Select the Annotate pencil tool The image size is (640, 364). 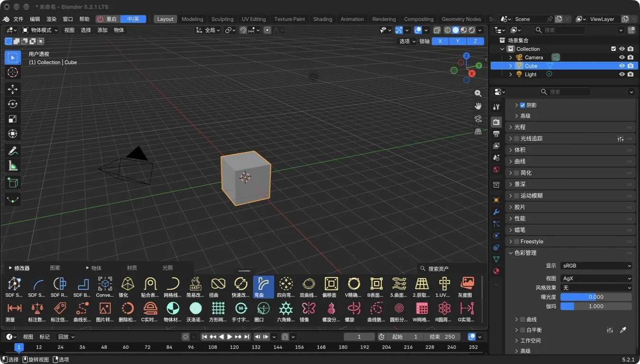[13, 151]
